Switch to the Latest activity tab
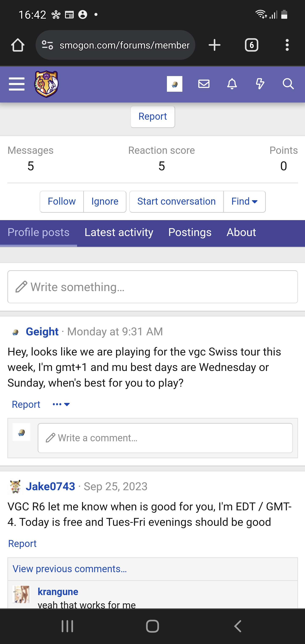 (x=119, y=233)
